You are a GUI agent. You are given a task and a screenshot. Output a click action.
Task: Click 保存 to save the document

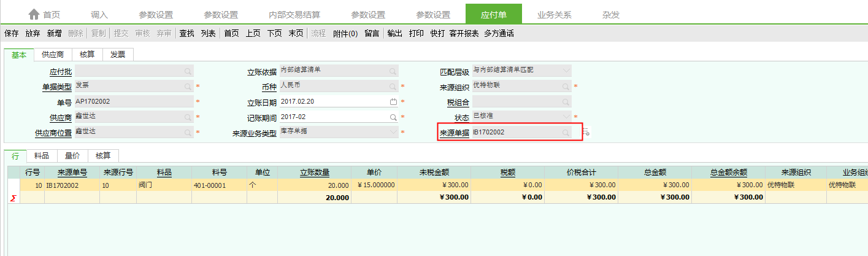pyautogui.click(x=11, y=34)
